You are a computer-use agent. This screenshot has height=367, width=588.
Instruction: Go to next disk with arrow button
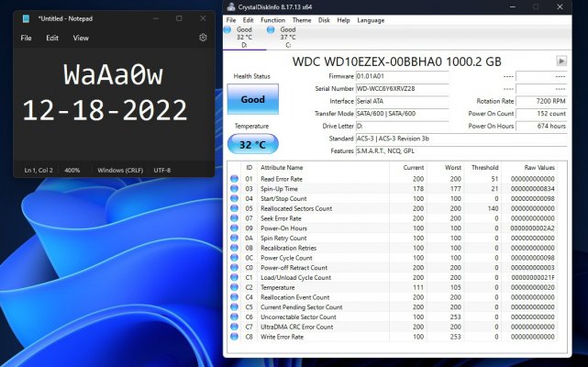(x=561, y=61)
